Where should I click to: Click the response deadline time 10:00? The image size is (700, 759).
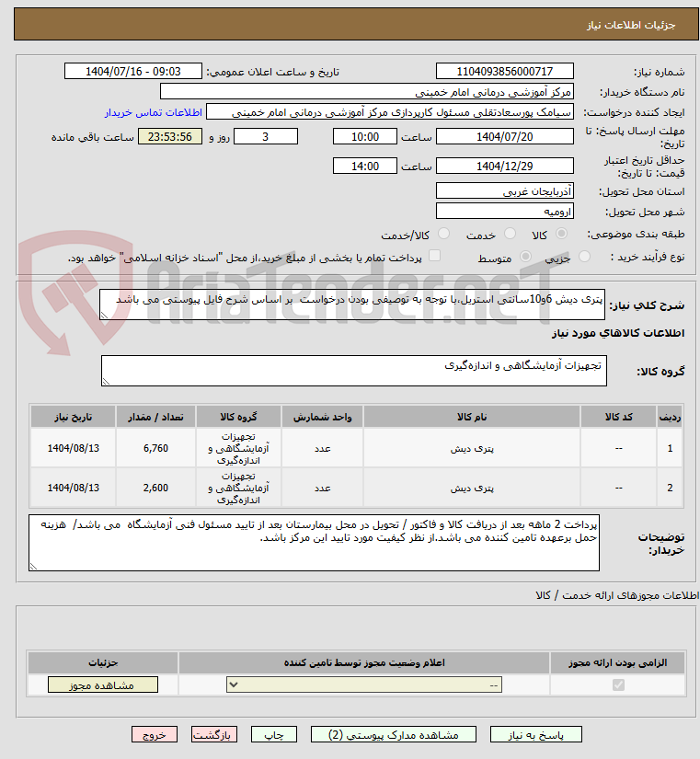tap(365, 136)
